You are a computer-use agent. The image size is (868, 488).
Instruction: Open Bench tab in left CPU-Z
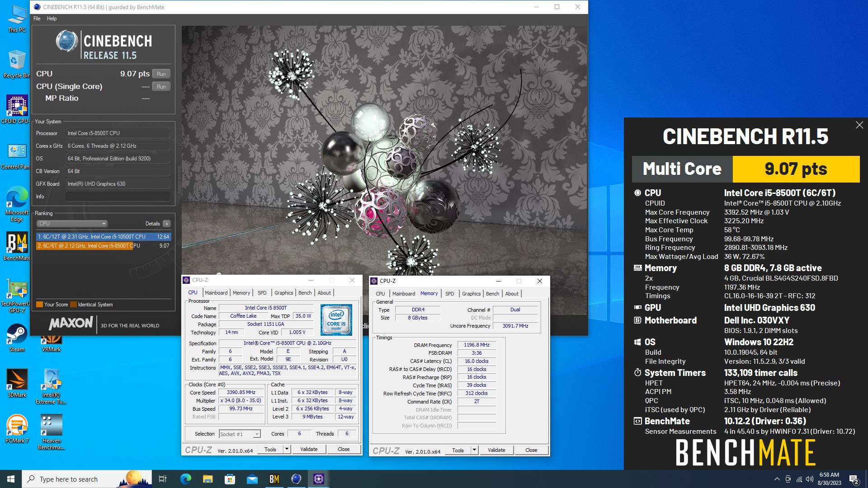305,293
